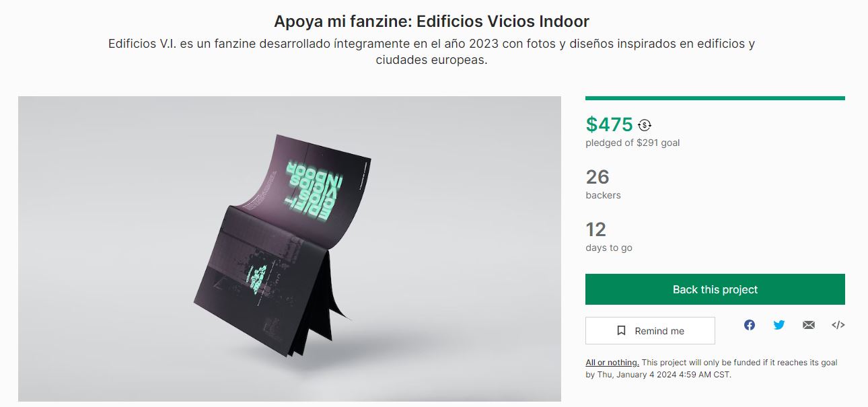Click the green funding progress bar
Viewport: 868px width, 407px height.
(715, 98)
